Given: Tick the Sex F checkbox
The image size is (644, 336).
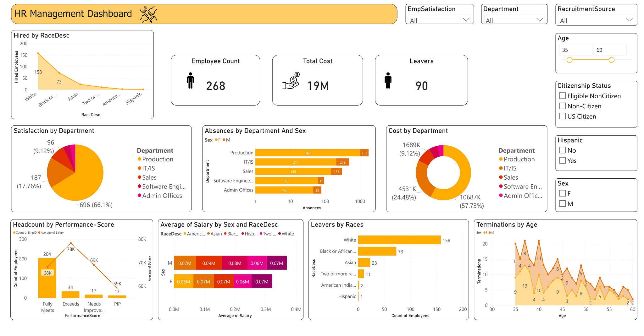Looking at the screenshot, I should click(x=563, y=193).
